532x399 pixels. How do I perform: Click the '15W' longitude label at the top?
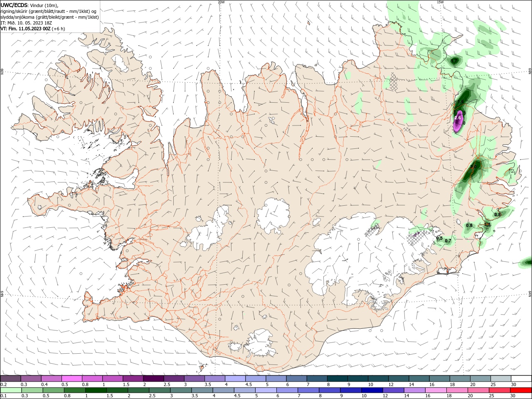[441, 2]
